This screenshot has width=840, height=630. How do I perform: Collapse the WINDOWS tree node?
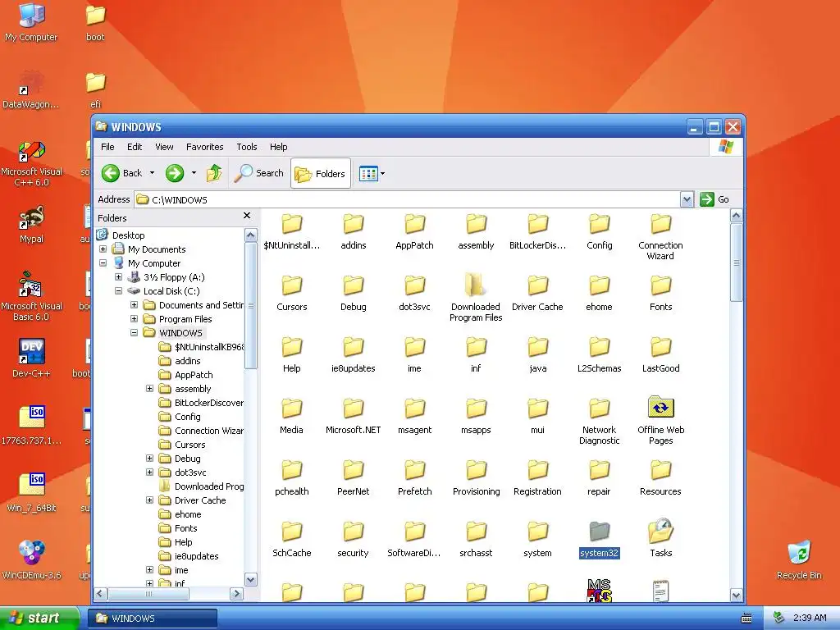134,333
